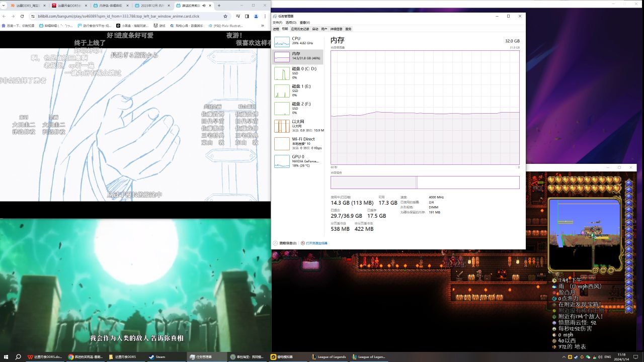Select 内存 (Memory) in the performance sidebar
Image resolution: width=644 pixels, height=362 pixels.
[297, 57]
